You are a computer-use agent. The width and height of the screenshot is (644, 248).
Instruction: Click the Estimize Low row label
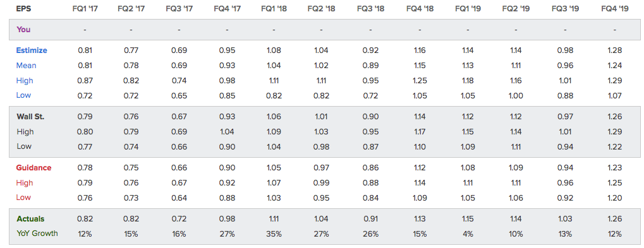(23, 95)
